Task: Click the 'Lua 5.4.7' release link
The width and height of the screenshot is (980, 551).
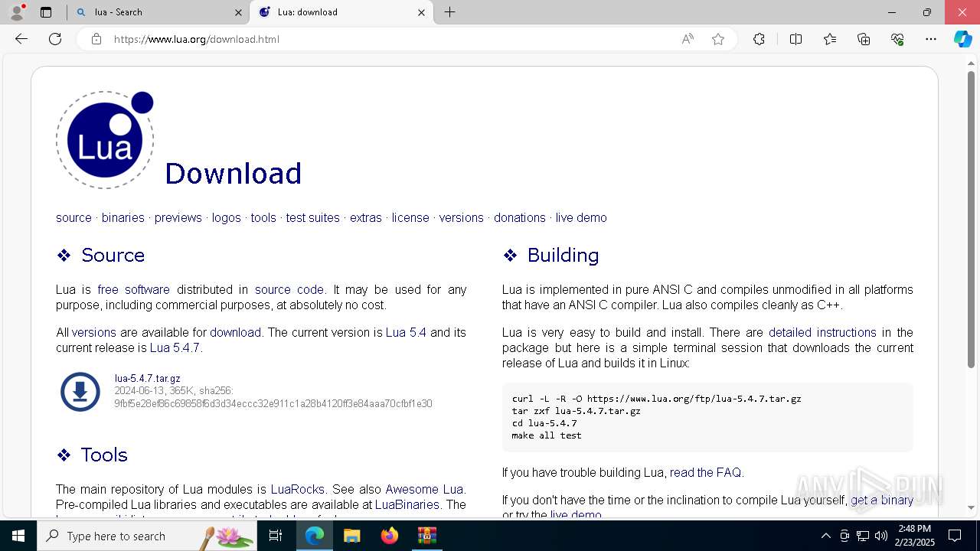Action: [x=175, y=348]
